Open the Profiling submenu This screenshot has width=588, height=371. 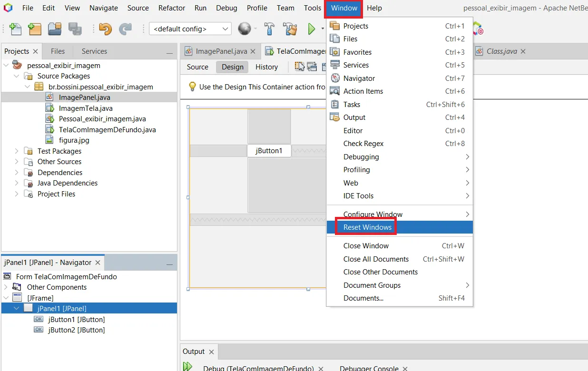pos(400,169)
